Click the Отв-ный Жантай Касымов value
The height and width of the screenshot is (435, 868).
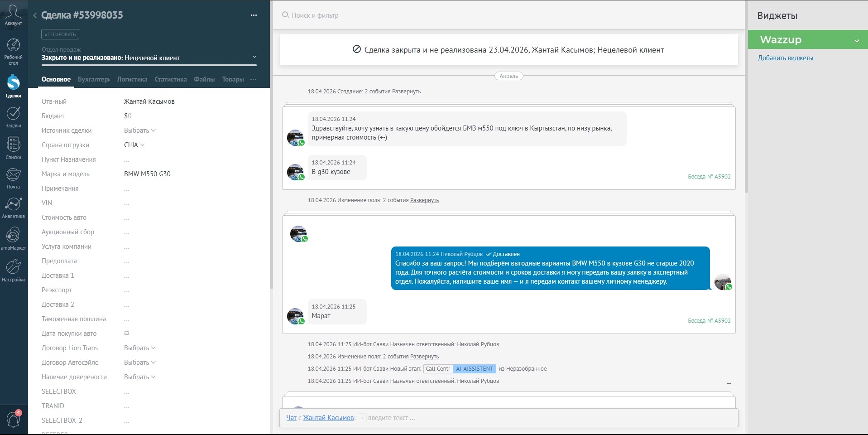149,101
